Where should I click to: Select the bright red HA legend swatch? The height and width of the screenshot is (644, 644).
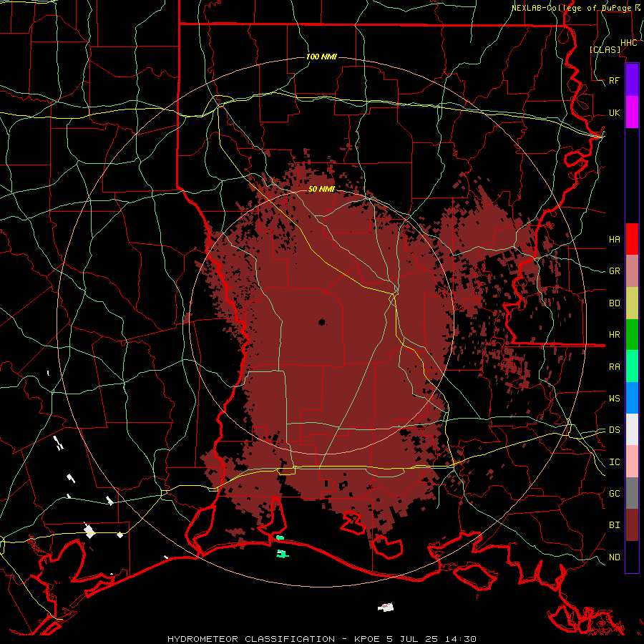tap(632, 239)
